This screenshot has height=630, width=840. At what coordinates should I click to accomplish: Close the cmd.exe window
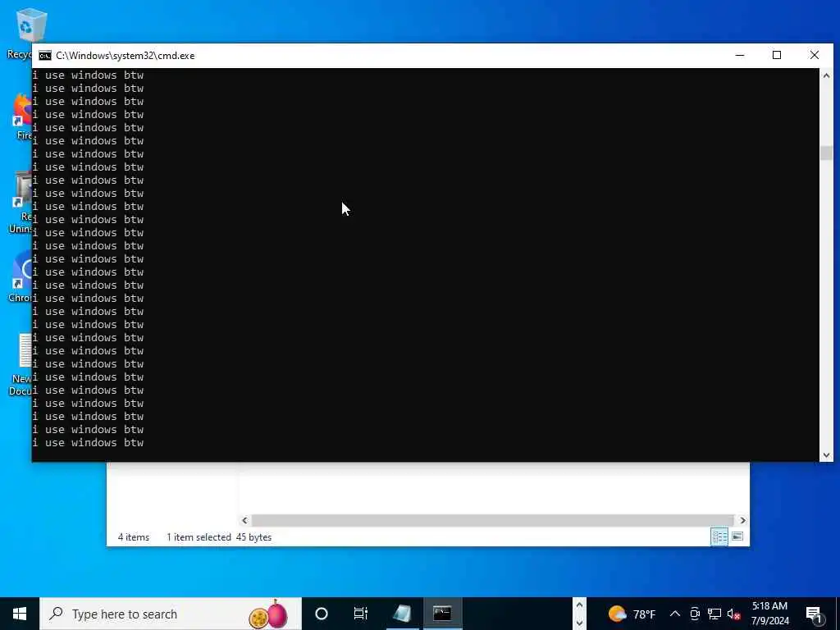click(x=815, y=55)
